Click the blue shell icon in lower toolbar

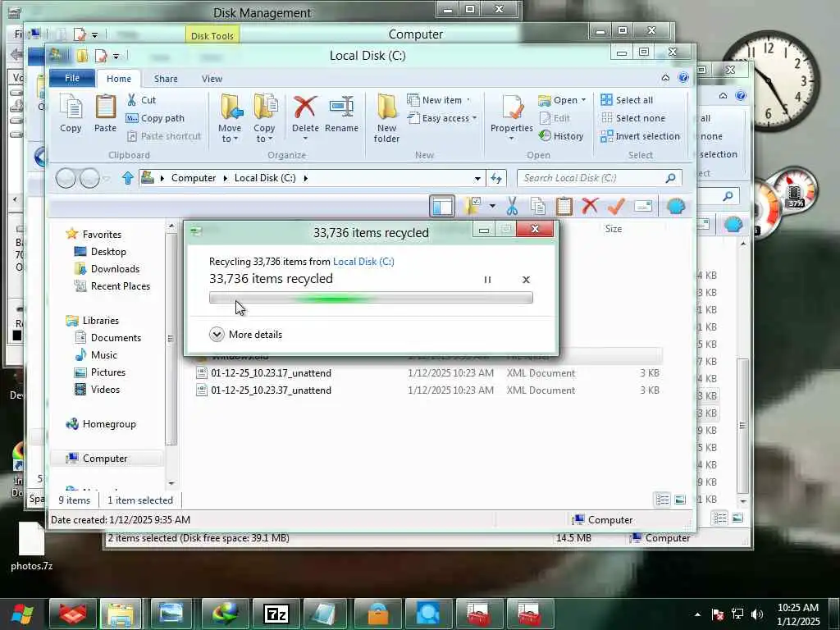[676, 206]
